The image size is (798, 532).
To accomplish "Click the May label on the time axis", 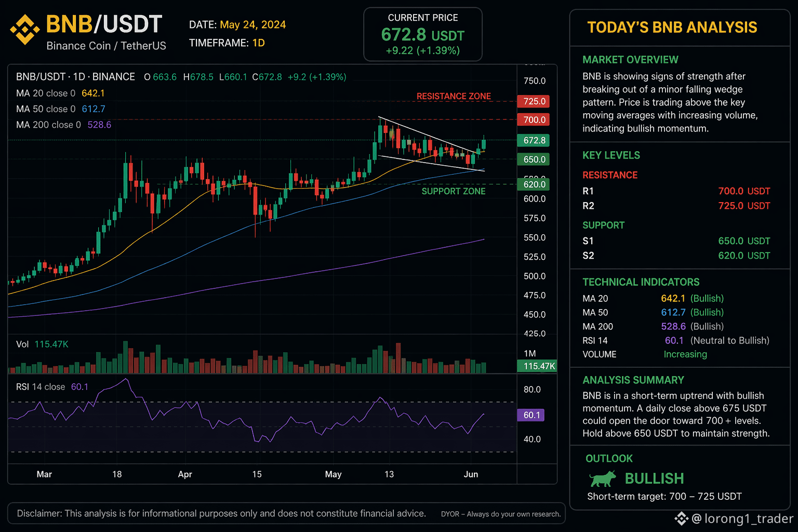I will 333,474.
